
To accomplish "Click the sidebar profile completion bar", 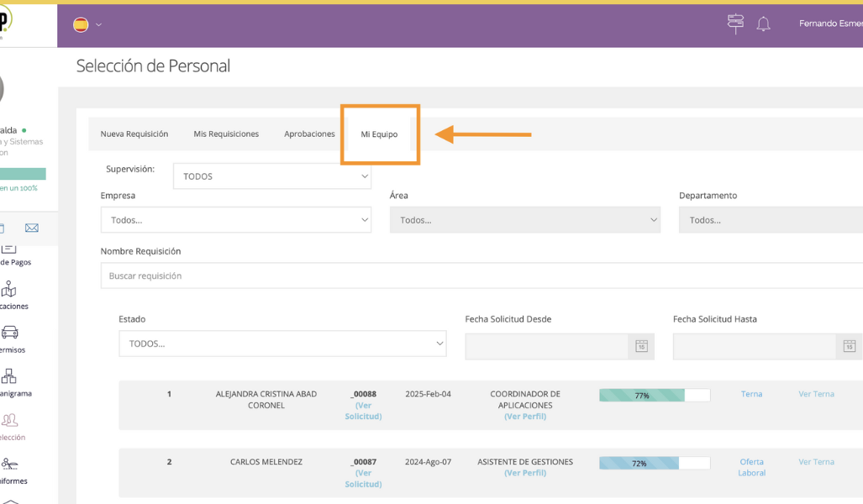I will click(x=23, y=174).
